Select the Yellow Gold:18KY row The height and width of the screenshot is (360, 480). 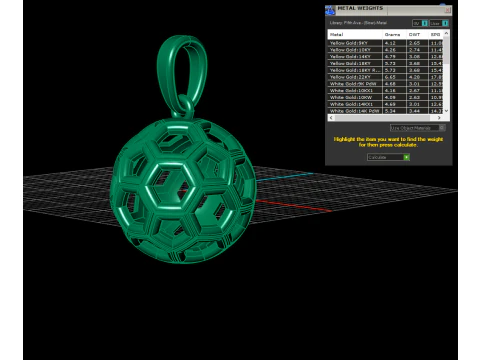(x=386, y=63)
